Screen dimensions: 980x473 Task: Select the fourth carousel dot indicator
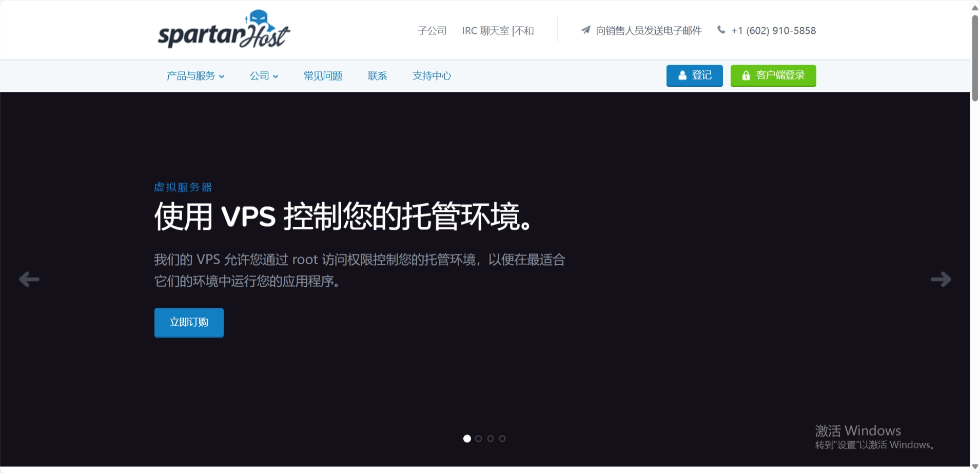[502, 439]
